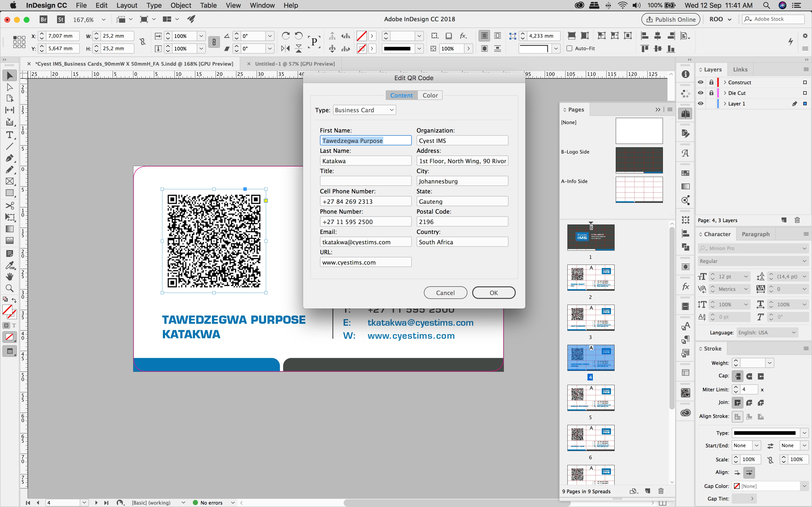Select the Direct Selection tool
This screenshot has width=812, height=507.
point(9,87)
